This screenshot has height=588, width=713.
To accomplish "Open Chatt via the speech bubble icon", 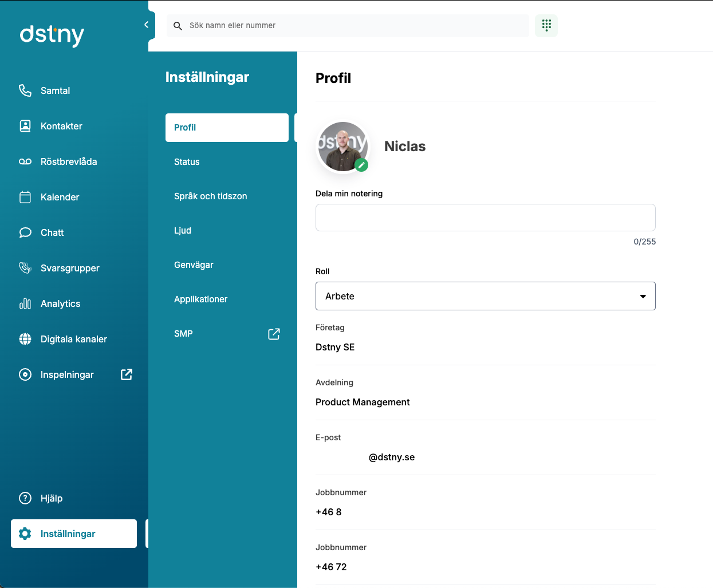I will point(25,232).
